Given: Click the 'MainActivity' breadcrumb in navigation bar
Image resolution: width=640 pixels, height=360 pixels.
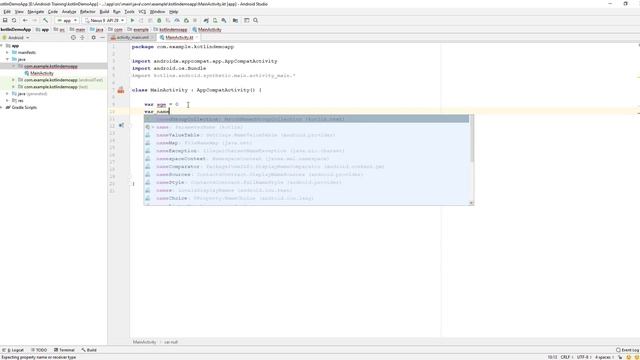Looking at the screenshot, I should [x=207, y=29].
